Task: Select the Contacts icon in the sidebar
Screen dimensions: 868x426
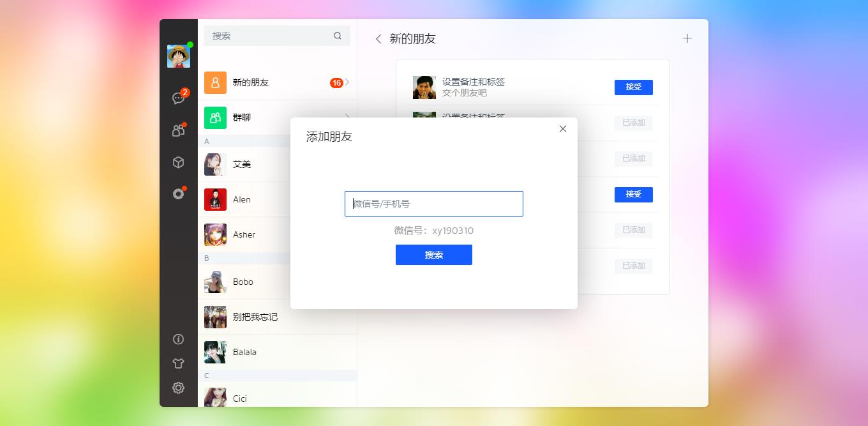Action: click(178, 130)
